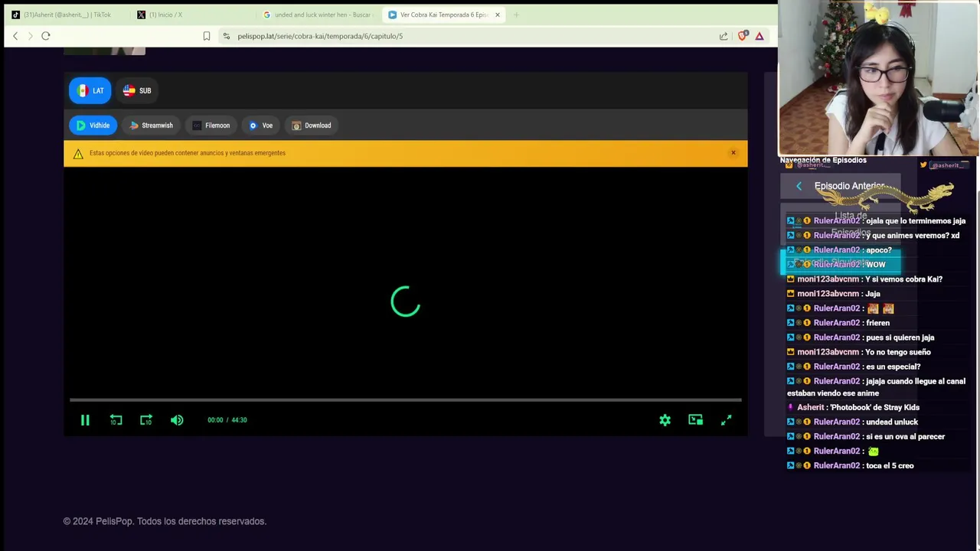
Task: Mute the video player volume
Action: 177,420
